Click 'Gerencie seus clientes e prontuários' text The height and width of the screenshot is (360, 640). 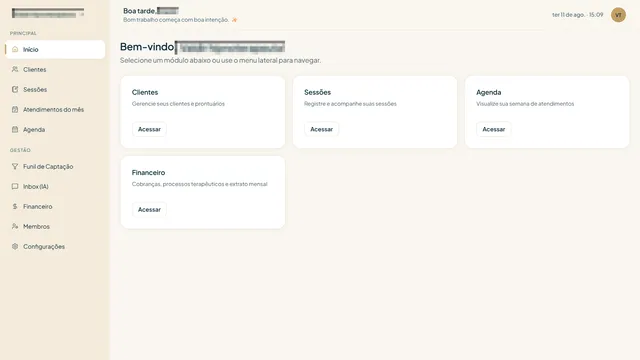[178, 104]
